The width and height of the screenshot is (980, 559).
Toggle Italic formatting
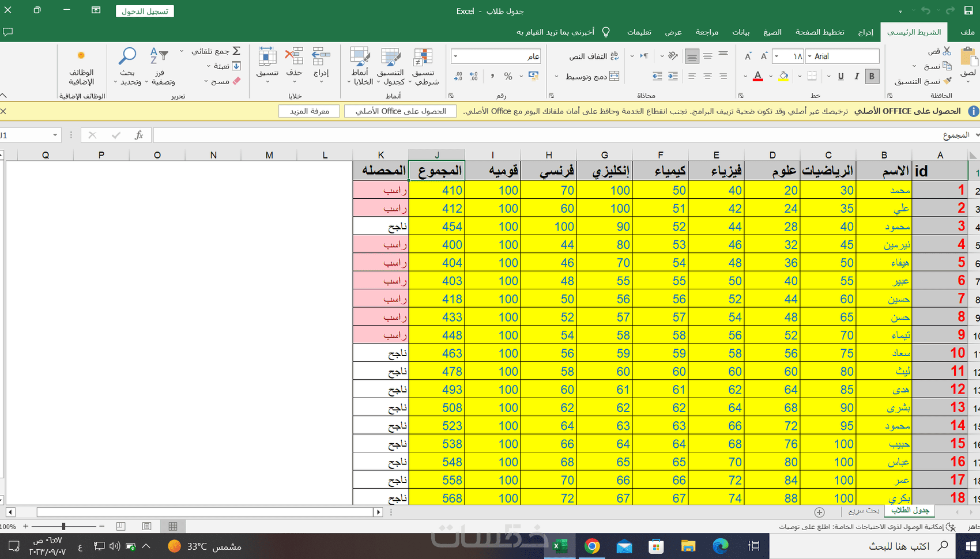pos(857,76)
